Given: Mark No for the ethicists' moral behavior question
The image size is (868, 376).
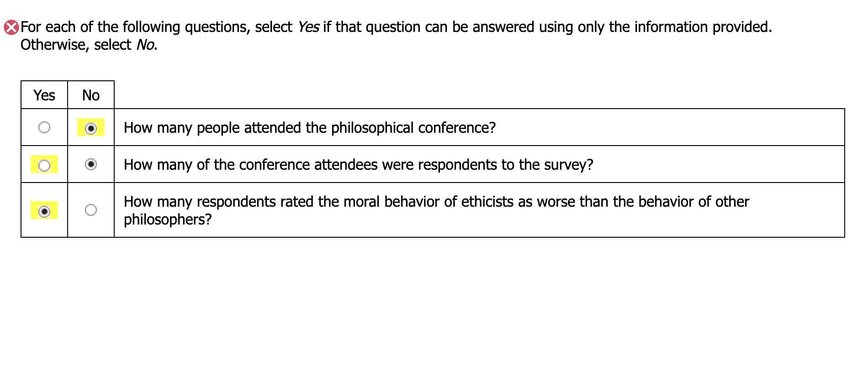Looking at the screenshot, I should pyautogui.click(x=91, y=210).
